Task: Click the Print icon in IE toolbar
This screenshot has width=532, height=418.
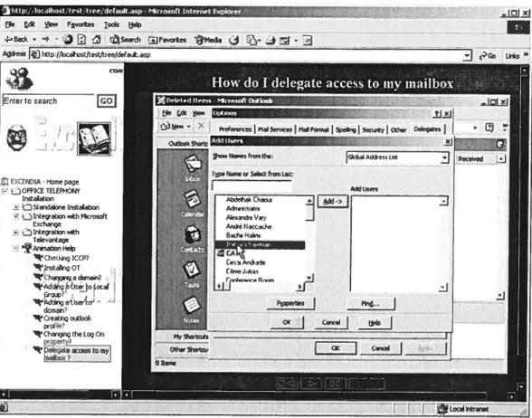Action: pyautogui.click(x=271, y=41)
